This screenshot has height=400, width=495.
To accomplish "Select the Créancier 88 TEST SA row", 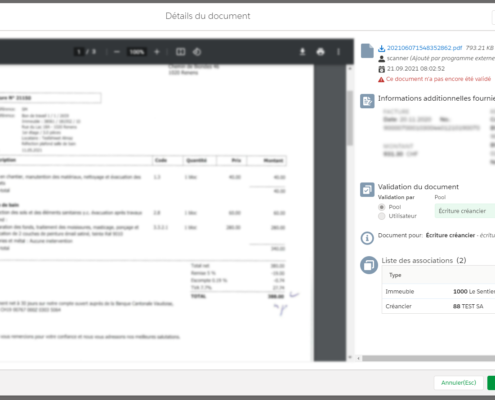I will [x=438, y=306].
